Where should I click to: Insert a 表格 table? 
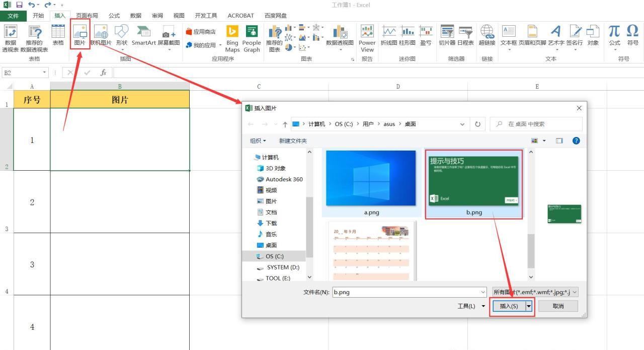tap(58, 35)
